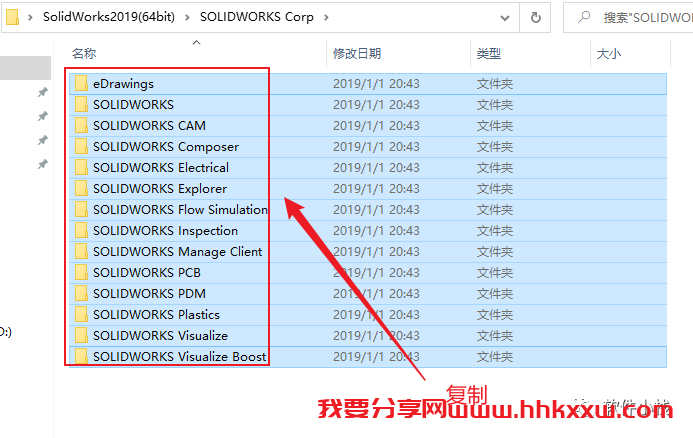This screenshot has width=693, height=438.
Task: Click the first pinned quick-access pin icon
Action: click(x=42, y=92)
